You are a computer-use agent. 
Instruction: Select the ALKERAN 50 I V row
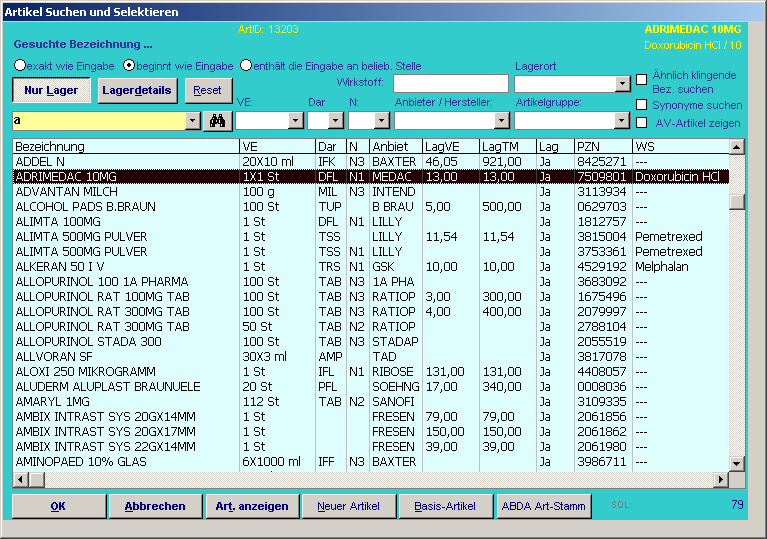[120, 267]
